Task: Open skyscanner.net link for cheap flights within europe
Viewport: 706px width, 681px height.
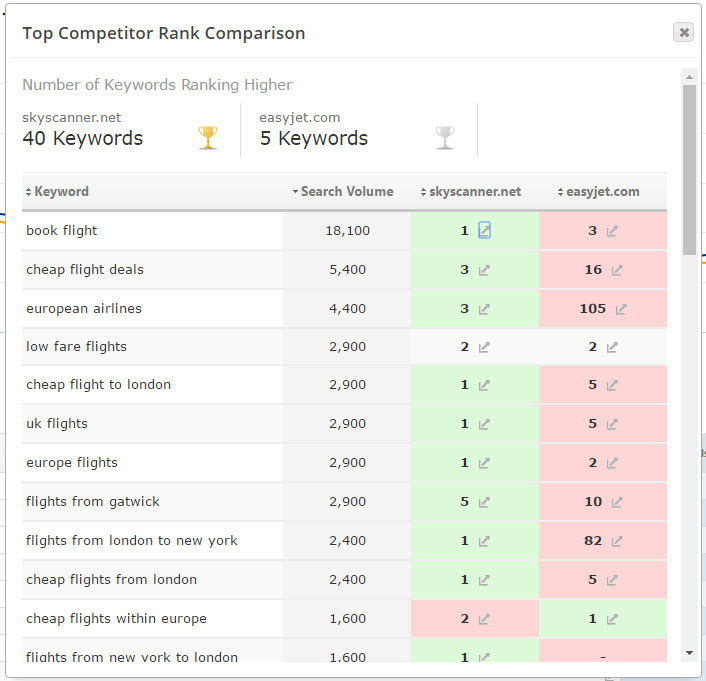Action: coord(484,619)
